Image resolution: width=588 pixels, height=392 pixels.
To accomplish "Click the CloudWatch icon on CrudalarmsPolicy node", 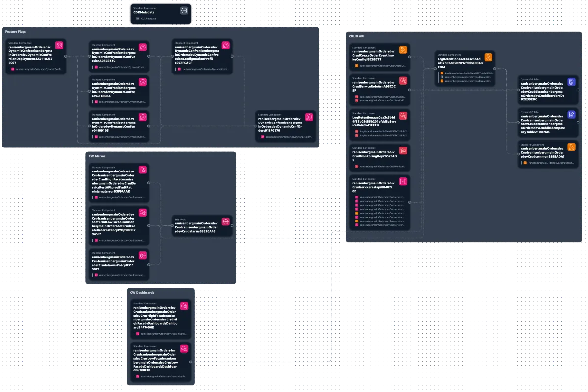I will pyautogui.click(x=143, y=255).
